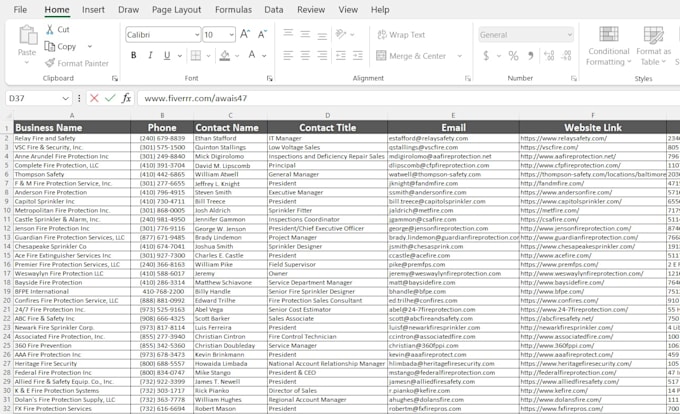680x414 pixels.
Task: Cancel formula bar entry with X
Action: [x=94, y=98]
